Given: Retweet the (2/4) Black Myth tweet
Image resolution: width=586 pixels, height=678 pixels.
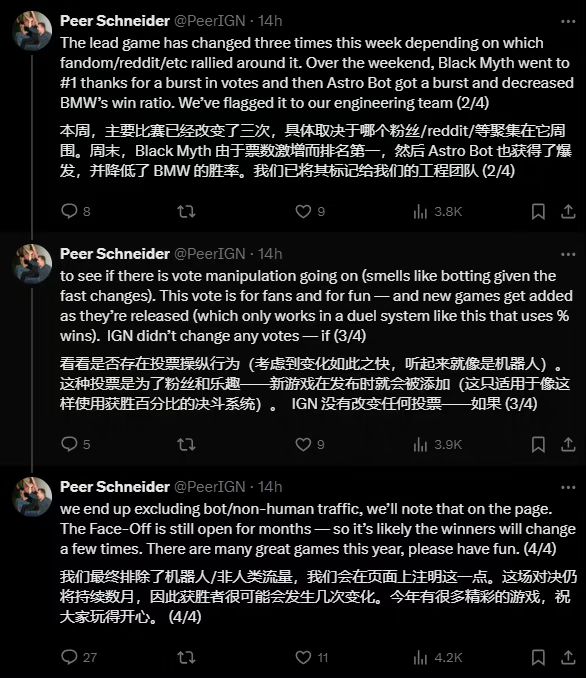Looking at the screenshot, I should 186,211.
